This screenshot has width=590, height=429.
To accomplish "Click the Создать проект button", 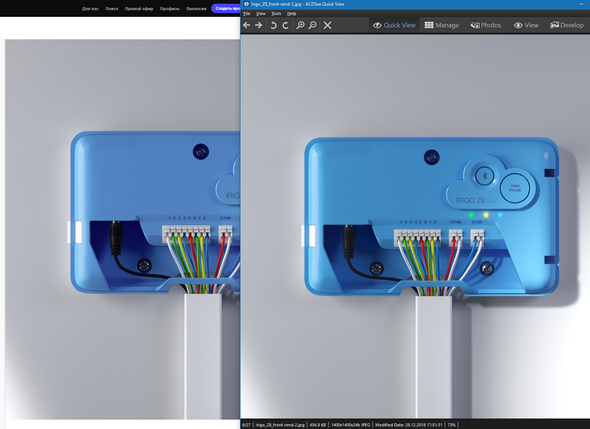I will coord(226,8).
